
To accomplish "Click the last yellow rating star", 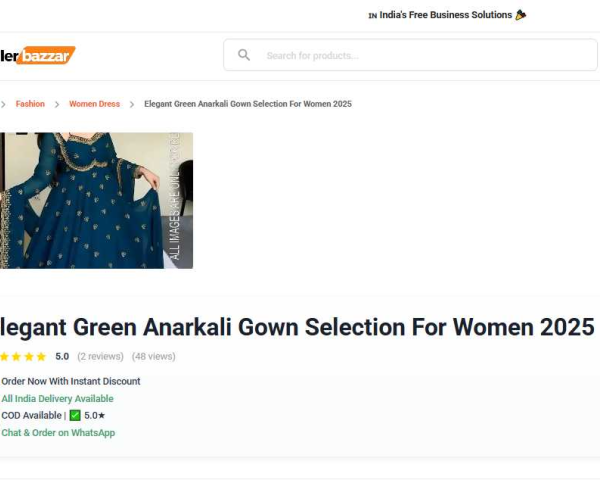I will pos(41,357).
